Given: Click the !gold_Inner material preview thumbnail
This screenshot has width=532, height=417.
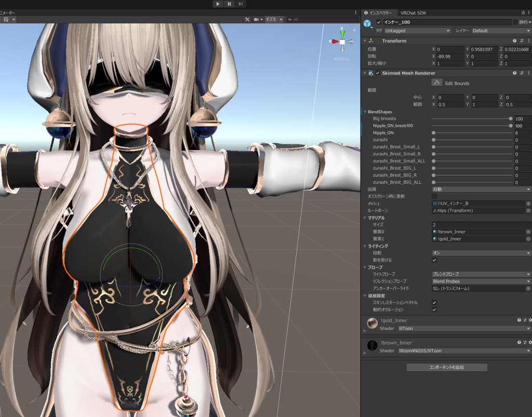Looking at the screenshot, I should [372, 323].
